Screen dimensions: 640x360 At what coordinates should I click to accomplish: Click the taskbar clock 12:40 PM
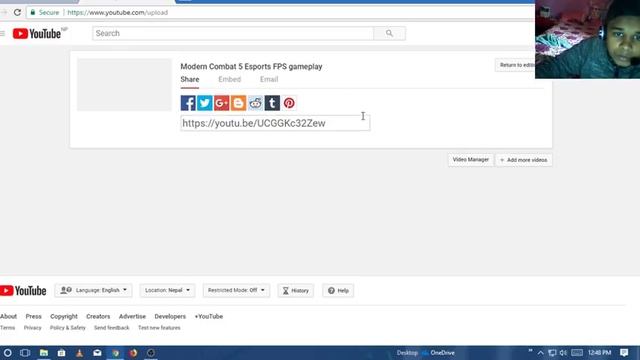tap(600, 353)
